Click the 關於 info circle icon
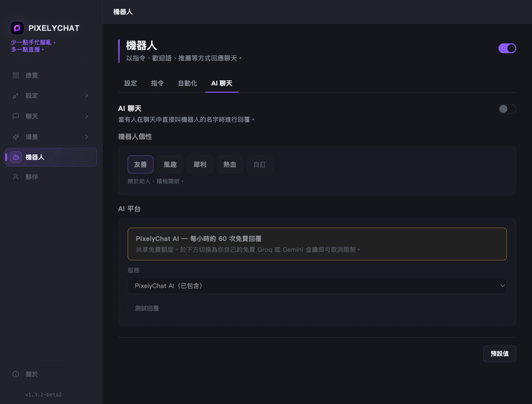 tap(16, 374)
